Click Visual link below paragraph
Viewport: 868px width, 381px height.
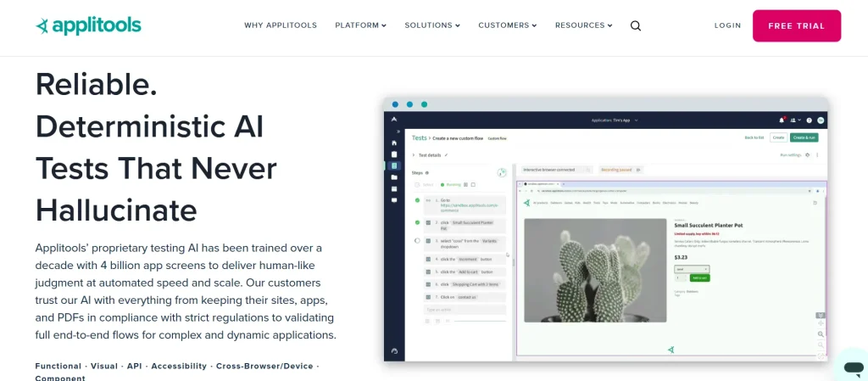pyautogui.click(x=104, y=366)
